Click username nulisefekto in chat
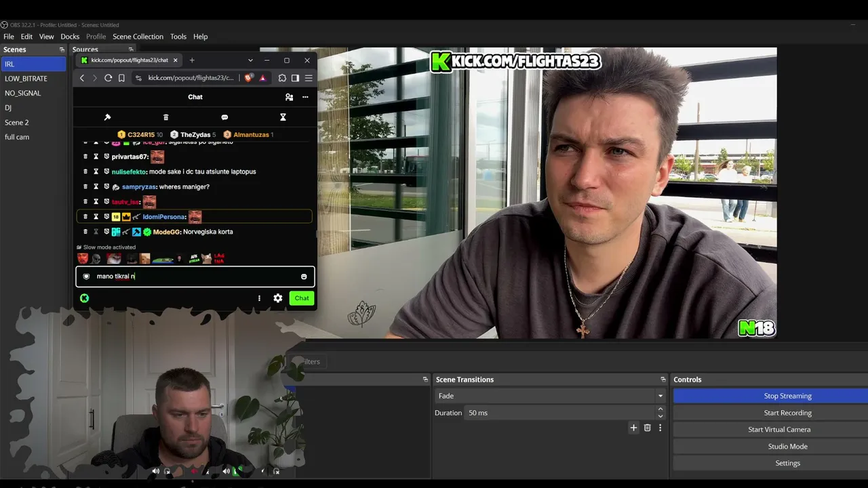Viewport: 868px width, 488px height. pyautogui.click(x=129, y=171)
